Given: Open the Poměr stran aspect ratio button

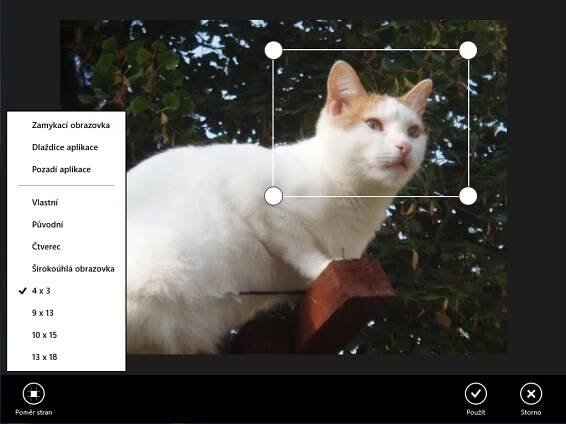Looking at the screenshot, I should pyautogui.click(x=34, y=399).
